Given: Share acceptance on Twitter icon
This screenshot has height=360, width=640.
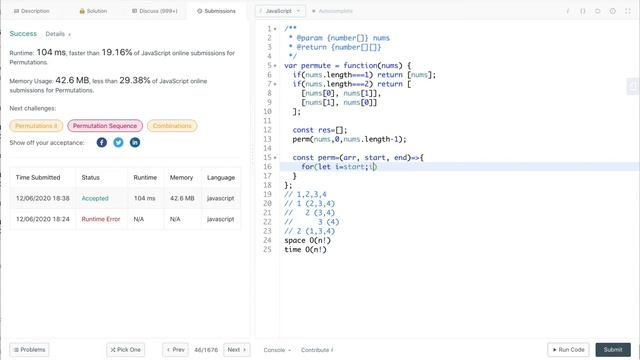Looking at the screenshot, I should [118, 142].
